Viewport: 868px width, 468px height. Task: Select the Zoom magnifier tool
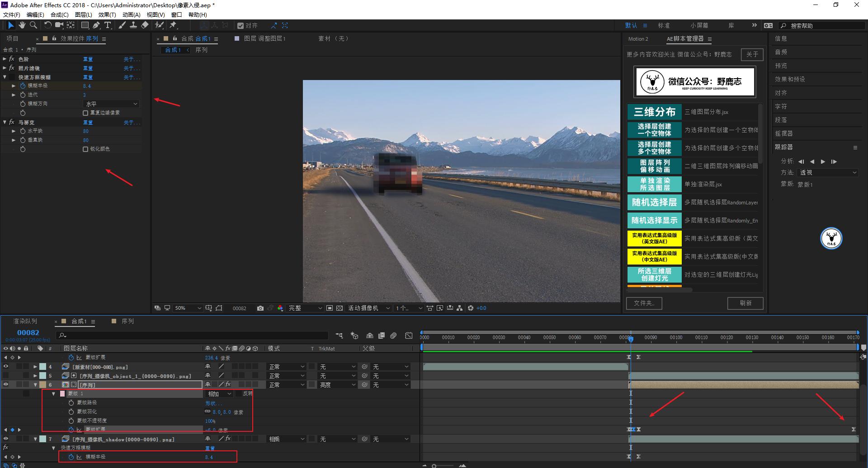pos(33,25)
